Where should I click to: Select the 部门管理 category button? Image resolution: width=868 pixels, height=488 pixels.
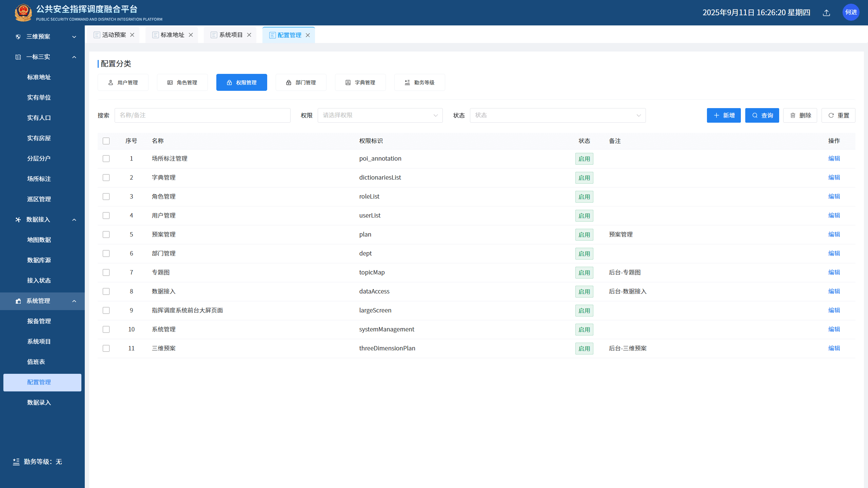301,82
